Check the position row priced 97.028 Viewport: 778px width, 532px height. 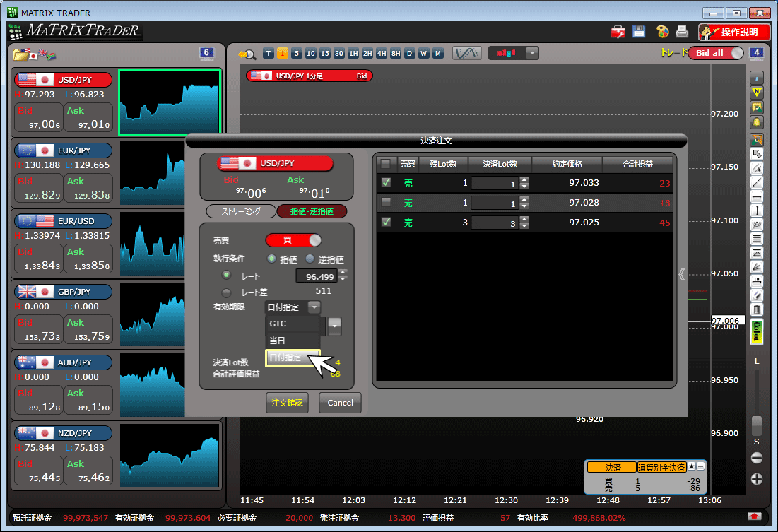tap(386, 202)
